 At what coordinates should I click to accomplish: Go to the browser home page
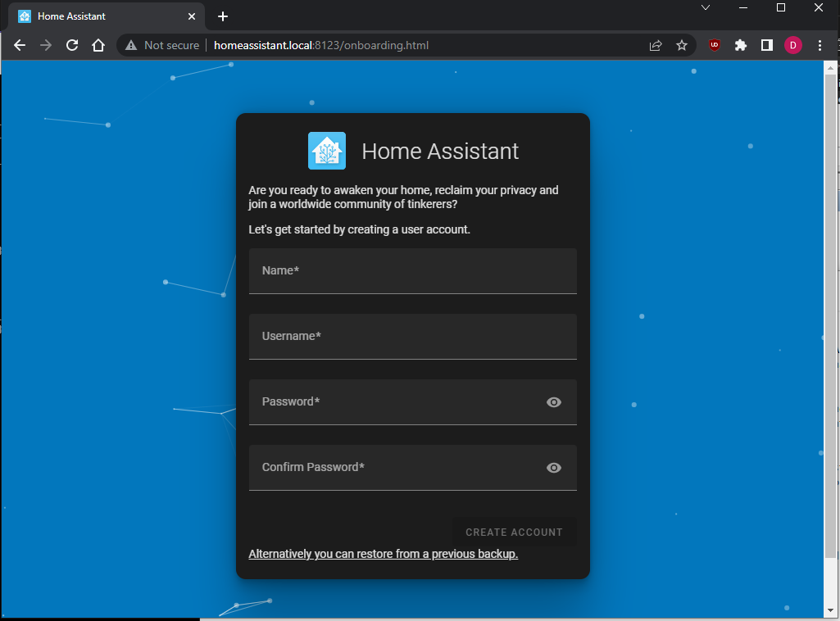point(98,46)
